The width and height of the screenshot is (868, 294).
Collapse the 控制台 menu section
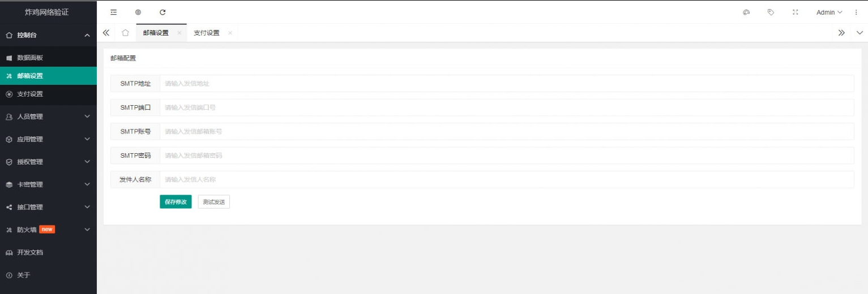[x=48, y=35]
